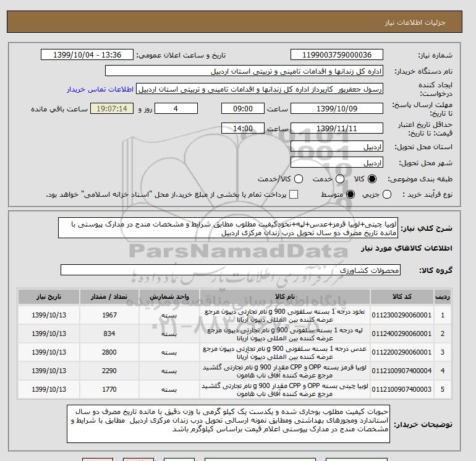Click the validity hour field 14:00
The width and height of the screenshot is (476, 461).
click(243, 128)
